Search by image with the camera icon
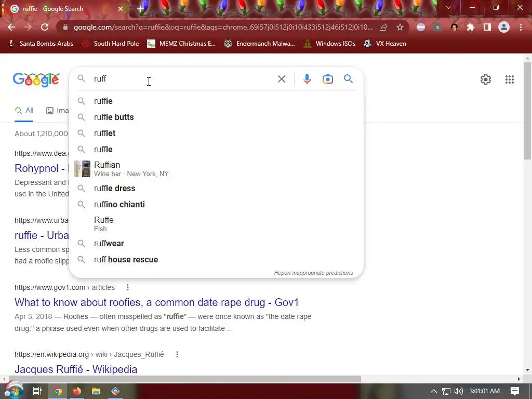Image resolution: width=532 pixels, height=399 pixels. [x=327, y=79]
